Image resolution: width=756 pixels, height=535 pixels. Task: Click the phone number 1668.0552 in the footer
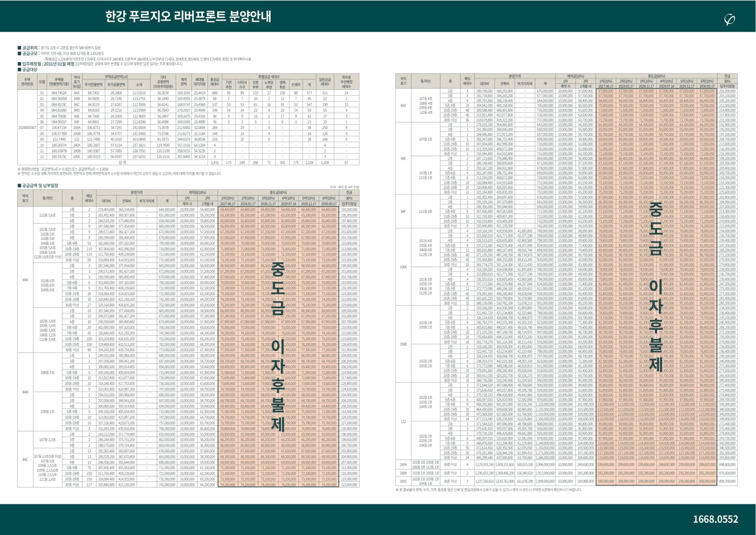click(715, 519)
